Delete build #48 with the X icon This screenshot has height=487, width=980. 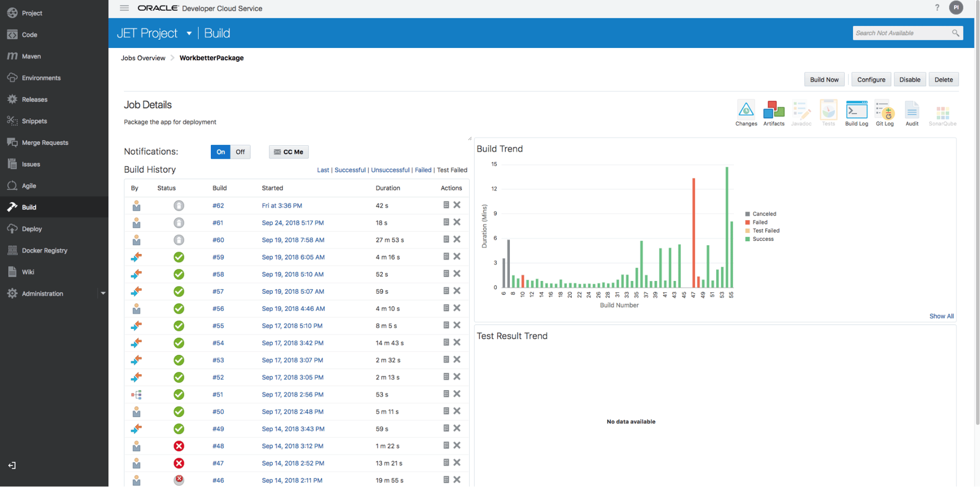[457, 446]
